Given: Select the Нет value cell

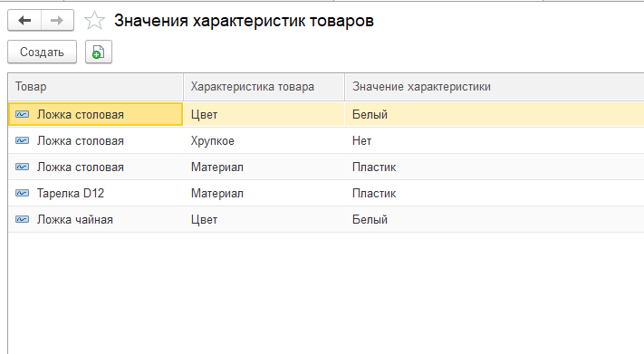Looking at the screenshot, I should 495,140.
